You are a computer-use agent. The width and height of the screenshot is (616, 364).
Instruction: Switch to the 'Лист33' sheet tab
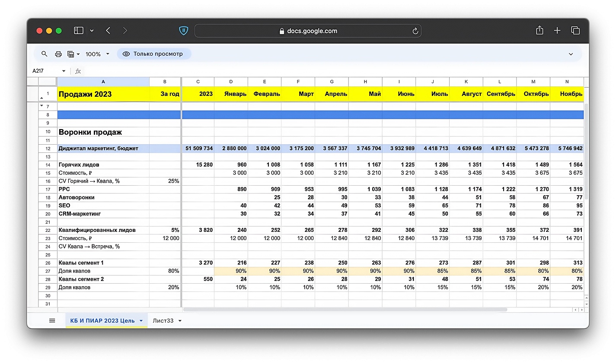pos(163,321)
